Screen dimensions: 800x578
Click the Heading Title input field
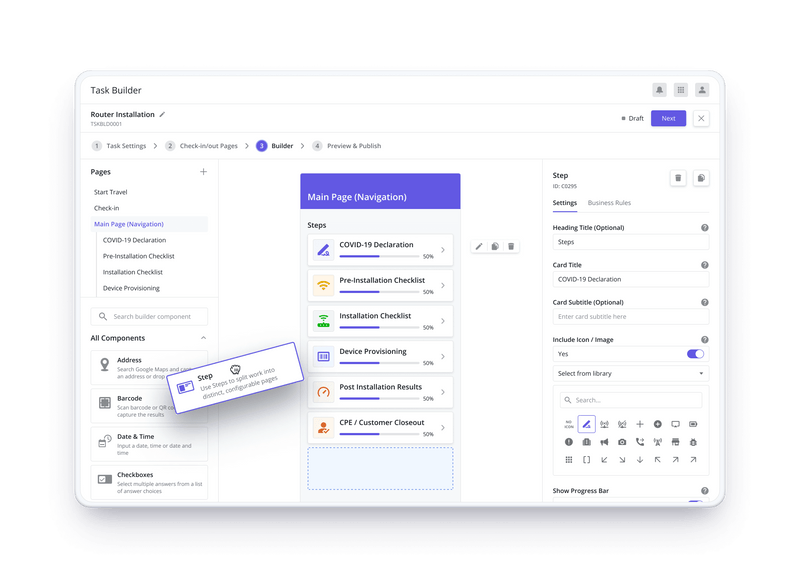tap(631, 242)
